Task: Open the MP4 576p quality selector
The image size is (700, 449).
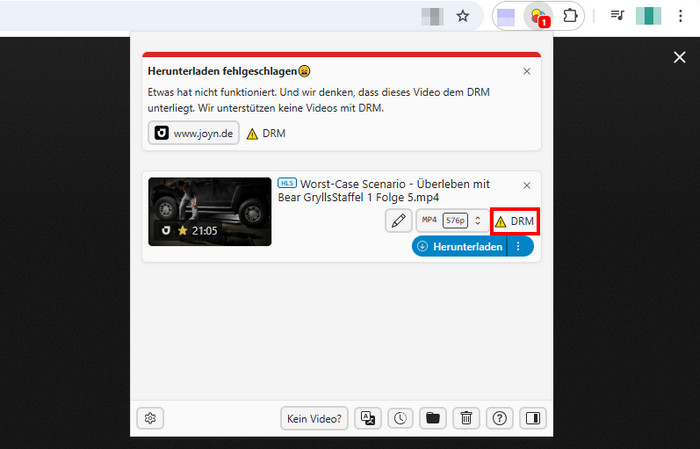Action: point(452,220)
